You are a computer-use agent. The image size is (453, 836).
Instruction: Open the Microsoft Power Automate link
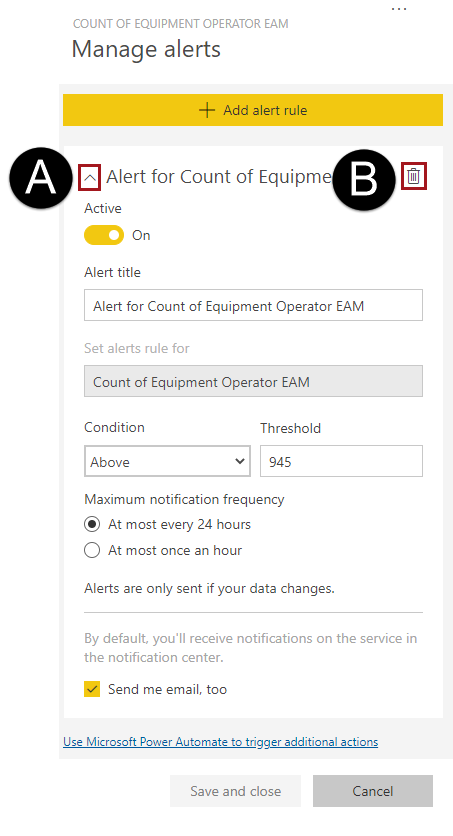coord(221,742)
